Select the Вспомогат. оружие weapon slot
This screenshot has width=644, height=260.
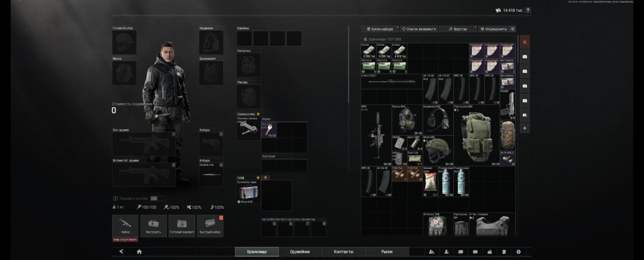[144, 175]
